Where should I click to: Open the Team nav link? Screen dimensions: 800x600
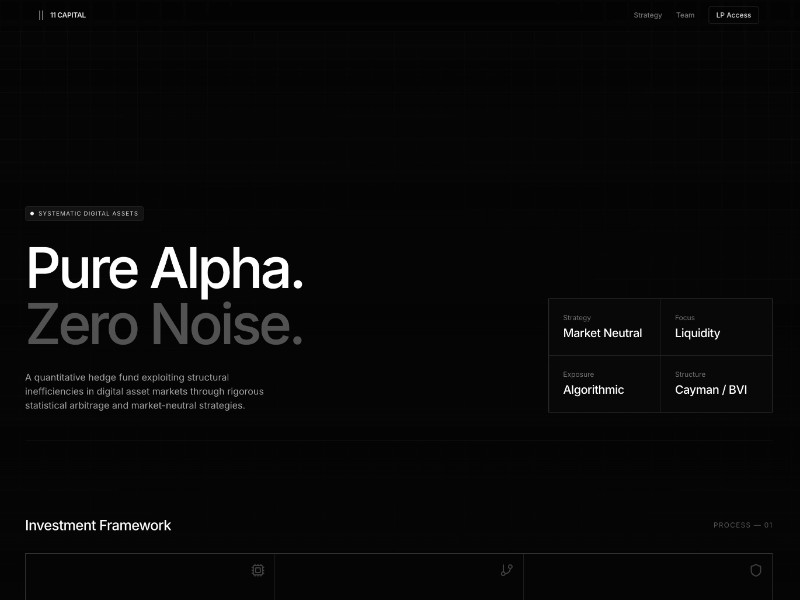click(x=685, y=15)
